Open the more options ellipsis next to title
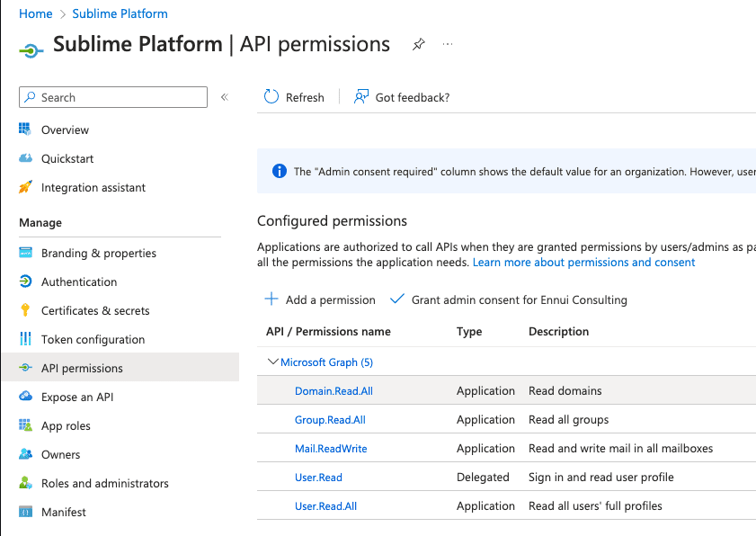The height and width of the screenshot is (536, 756). [x=448, y=44]
